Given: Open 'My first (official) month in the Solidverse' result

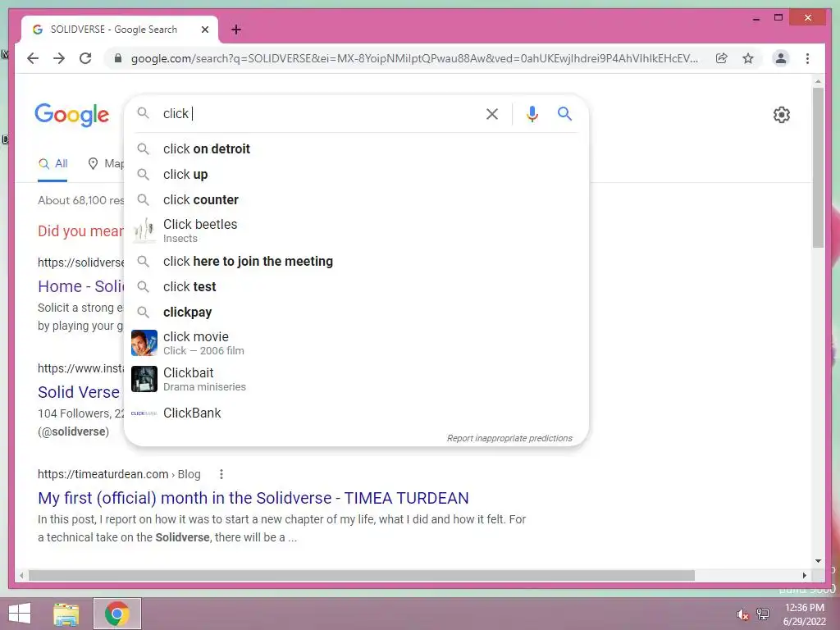Looking at the screenshot, I should (x=253, y=498).
